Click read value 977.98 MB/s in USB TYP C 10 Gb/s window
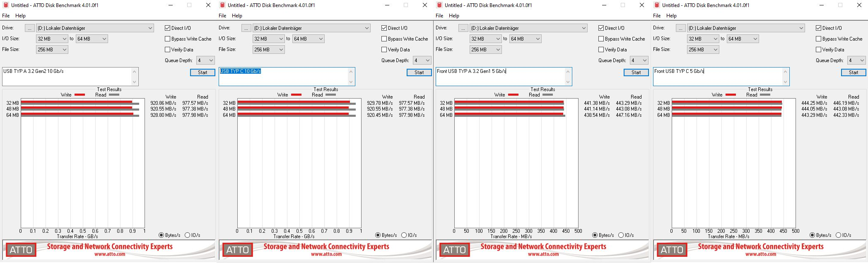 (x=412, y=115)
